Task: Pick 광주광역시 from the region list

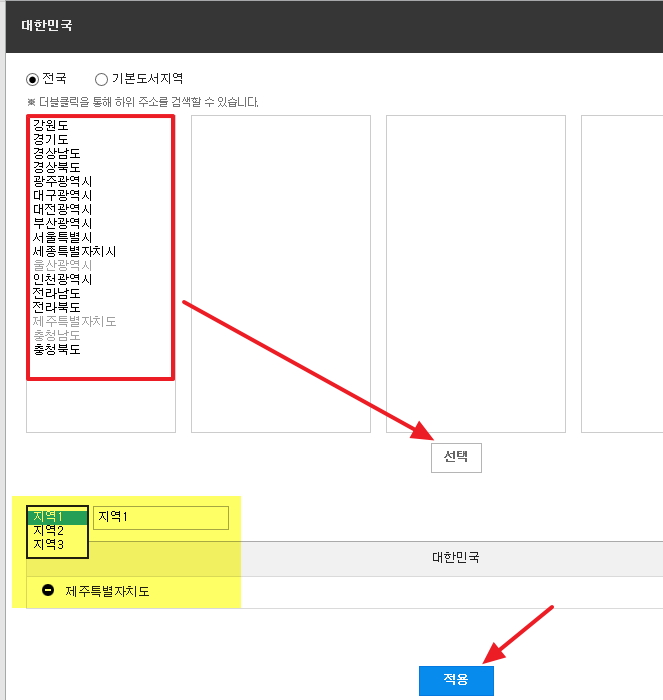Action: coord(63,181)
